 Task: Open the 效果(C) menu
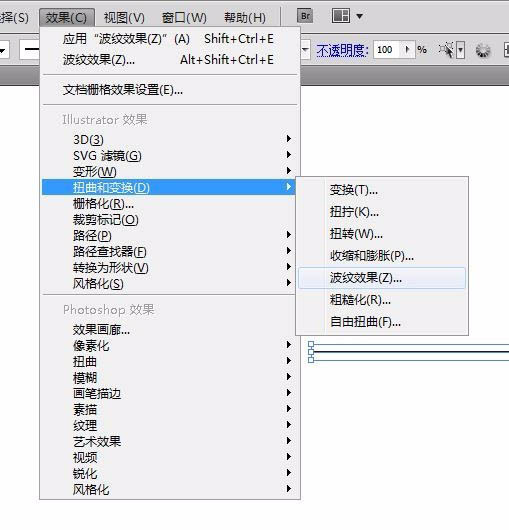click(x=67, y=18)
